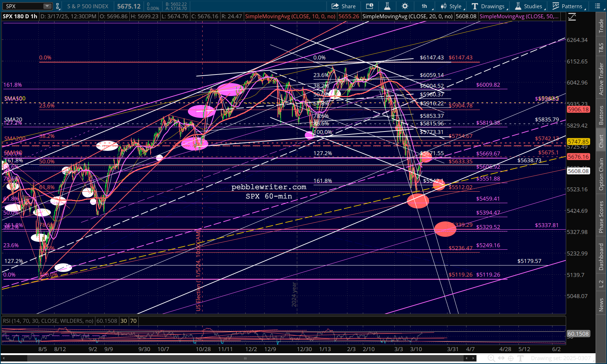Click the bid/ask quote B: 5602.22
This screenshot has width=607, height=364.
pyautogui.click(x=176, y=4)
